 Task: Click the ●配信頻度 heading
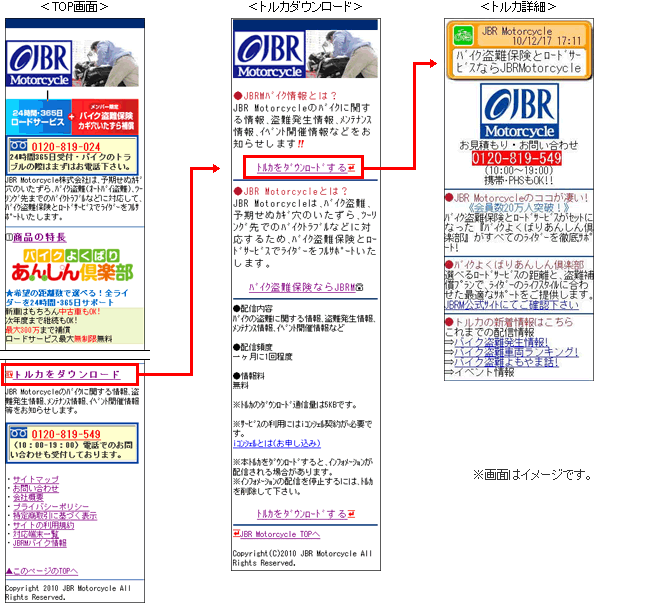click(253, 347)
